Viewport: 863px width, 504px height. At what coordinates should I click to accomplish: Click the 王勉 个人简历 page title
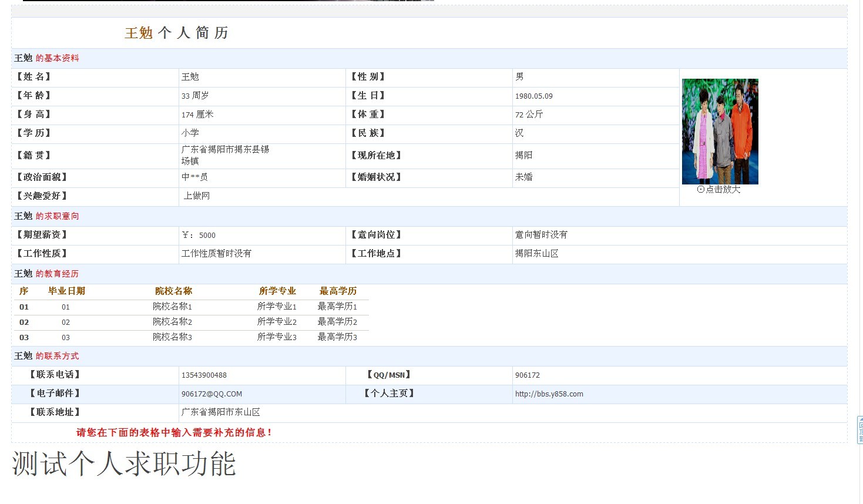click(x=176, y=33)
